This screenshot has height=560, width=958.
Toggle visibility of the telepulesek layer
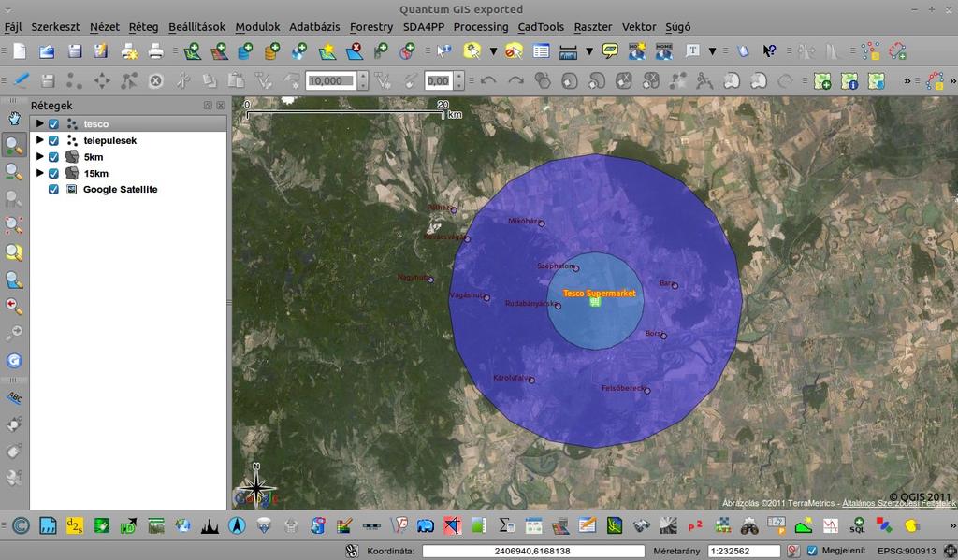pos(53,140)
